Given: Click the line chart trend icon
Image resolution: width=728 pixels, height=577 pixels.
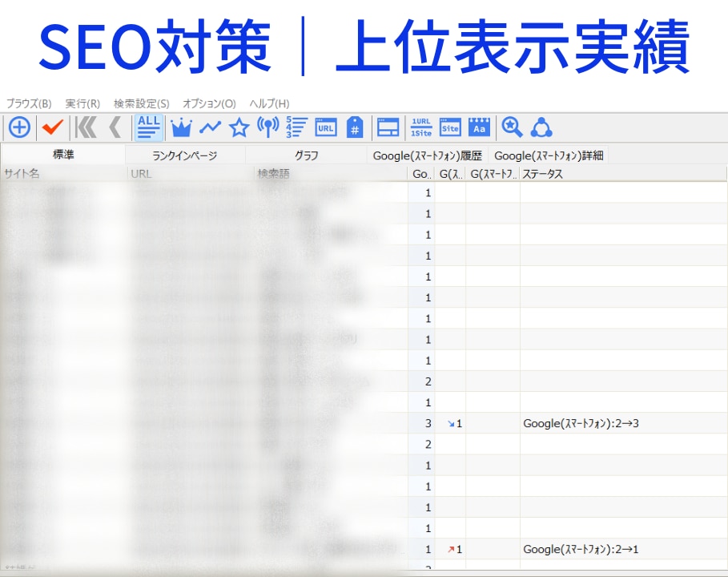Looking at the screenshot, I should (211, 127).
